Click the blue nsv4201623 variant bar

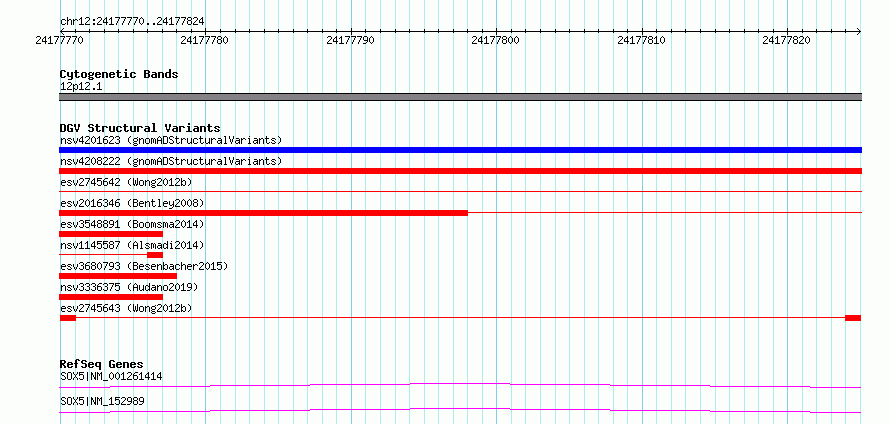[460, 150]
